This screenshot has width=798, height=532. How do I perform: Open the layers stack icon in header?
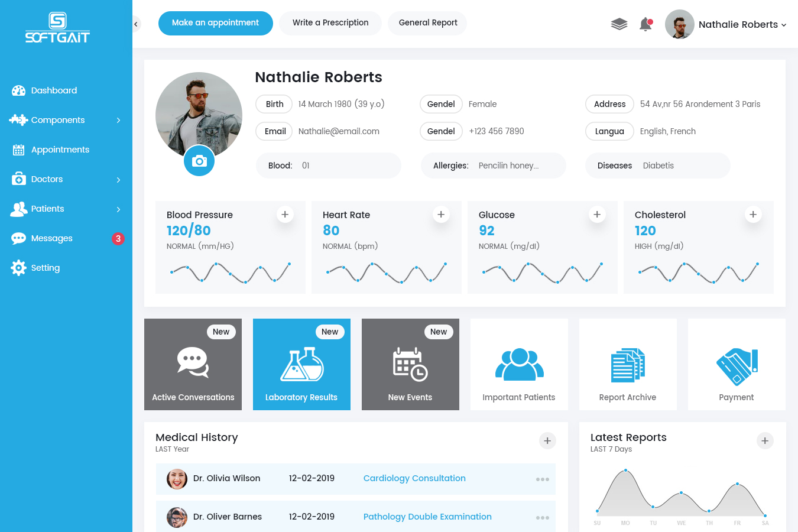pyautogui.click(x=619, y=24)
